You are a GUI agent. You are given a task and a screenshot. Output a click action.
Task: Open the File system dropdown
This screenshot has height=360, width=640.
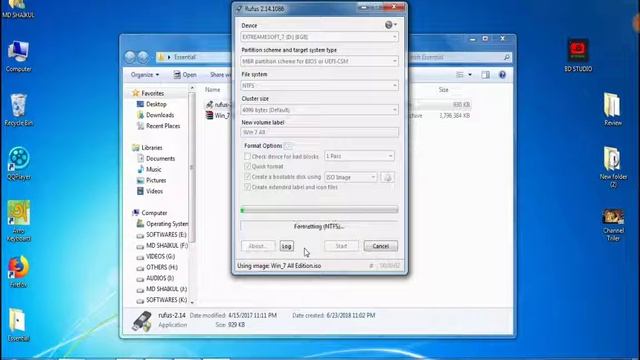click(320, 86)
